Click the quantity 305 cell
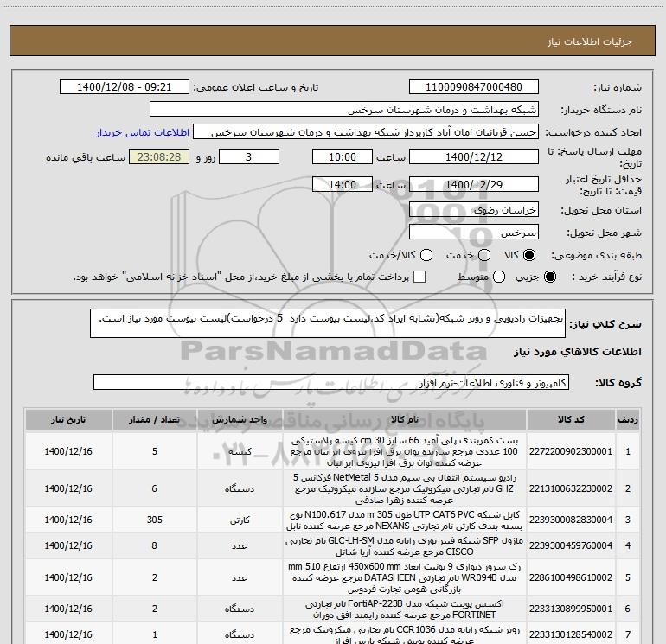The height and width of the screenshot is (644, 666). click(155, 520)
